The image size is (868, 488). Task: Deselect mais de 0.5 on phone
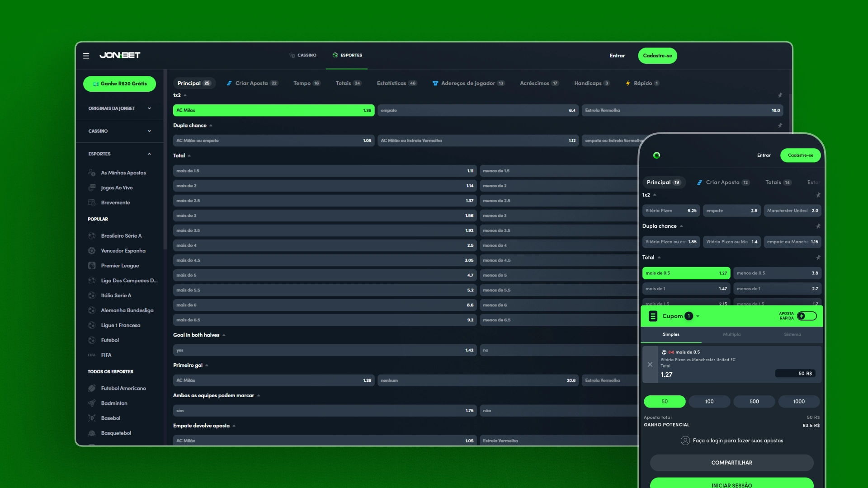(686, 273)
